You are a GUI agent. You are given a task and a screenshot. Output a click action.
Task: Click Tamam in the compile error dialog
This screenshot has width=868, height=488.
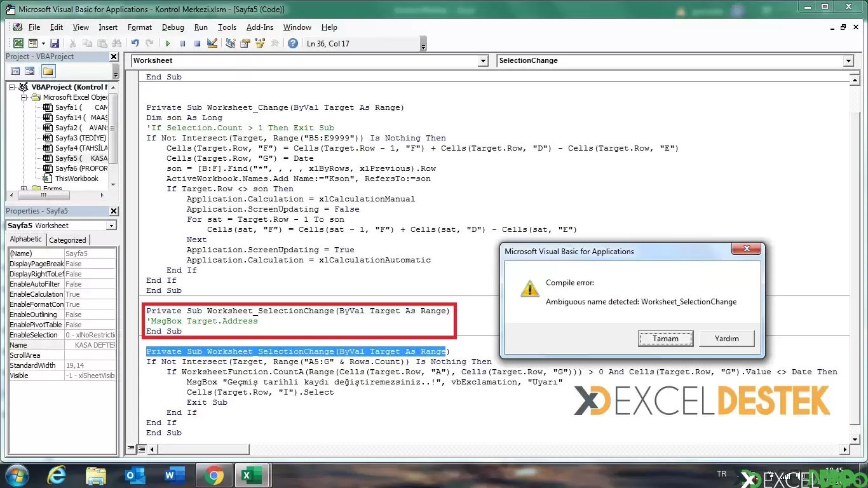tap(665, 339)
